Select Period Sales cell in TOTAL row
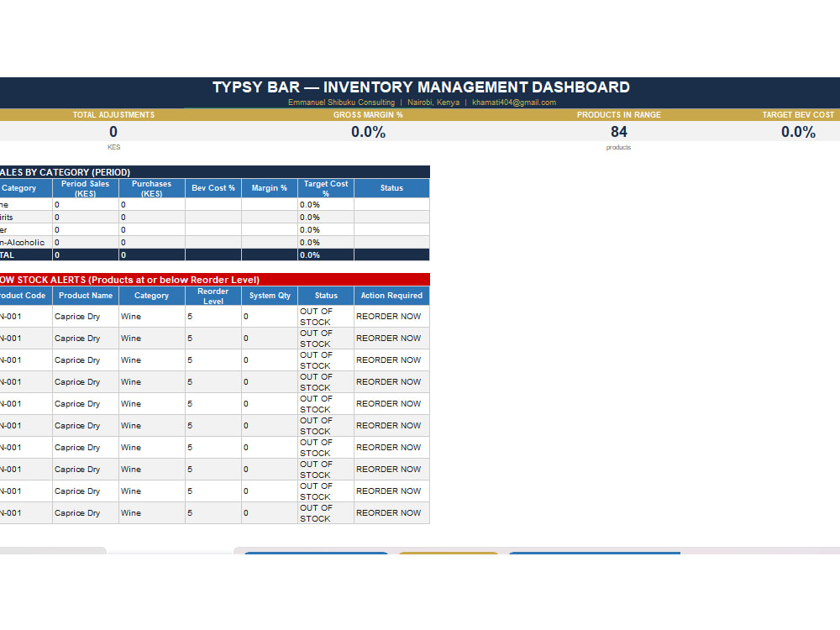This screenshot has width=840, height=630. (85, 255)
